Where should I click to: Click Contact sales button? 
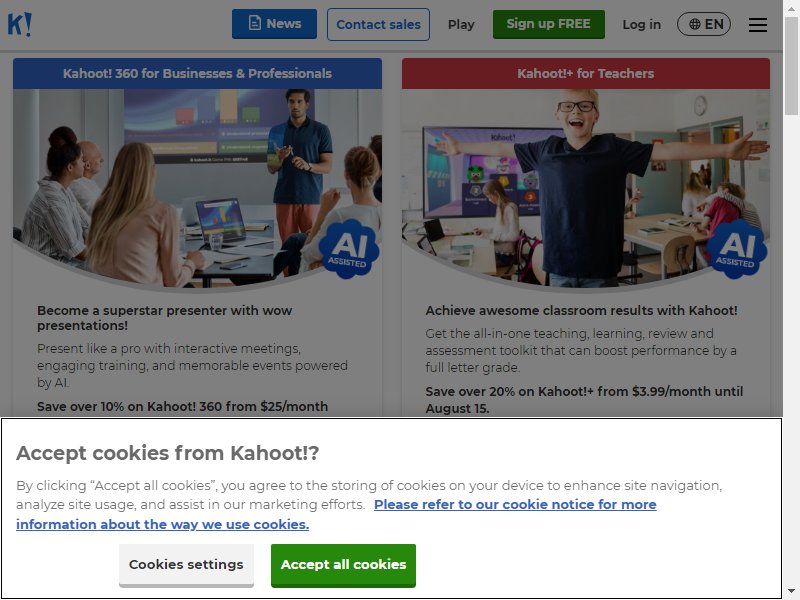[378, 24]
